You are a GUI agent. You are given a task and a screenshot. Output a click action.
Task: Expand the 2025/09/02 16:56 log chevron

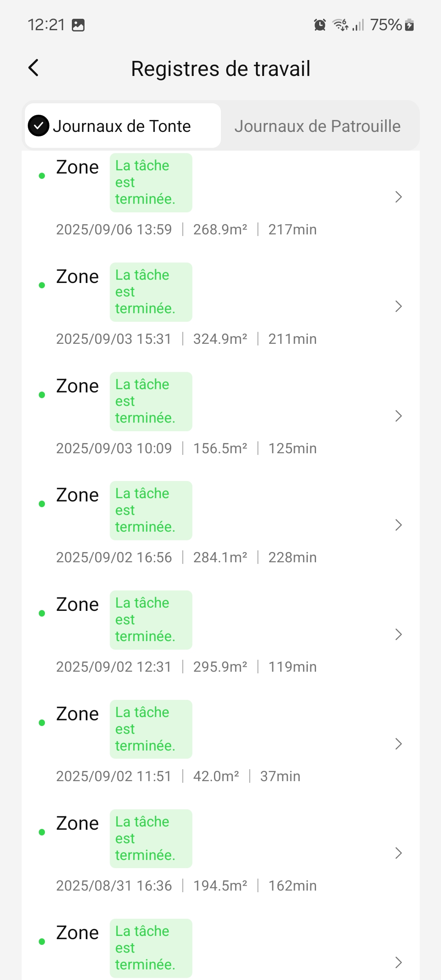[399, 525]
